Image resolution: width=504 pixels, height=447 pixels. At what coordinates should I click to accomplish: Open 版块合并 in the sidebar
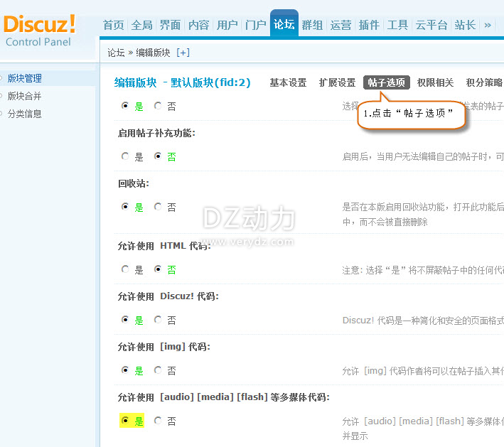coord(25,96)
